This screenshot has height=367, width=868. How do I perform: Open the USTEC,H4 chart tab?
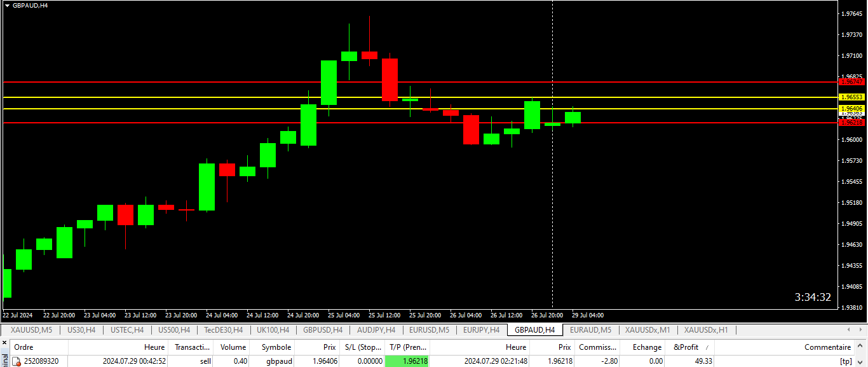(x=127, y=329)
